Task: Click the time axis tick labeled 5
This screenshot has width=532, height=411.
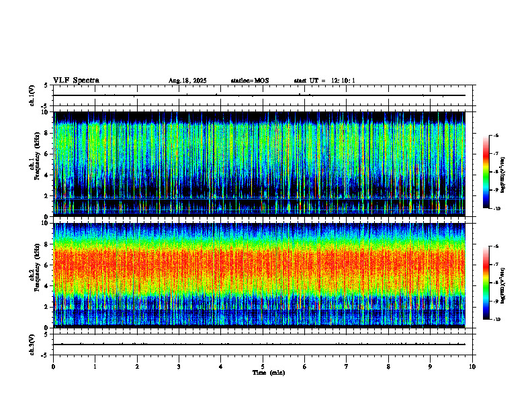Action: click(263, 367)
